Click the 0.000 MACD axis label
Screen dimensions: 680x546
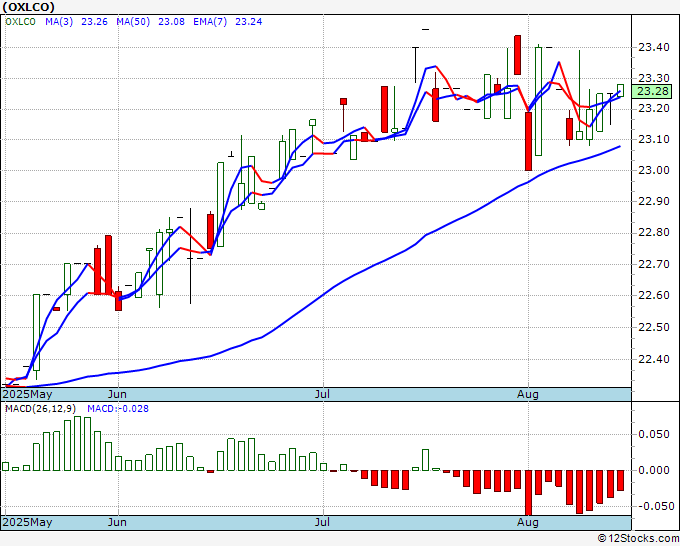pos(654,471)
